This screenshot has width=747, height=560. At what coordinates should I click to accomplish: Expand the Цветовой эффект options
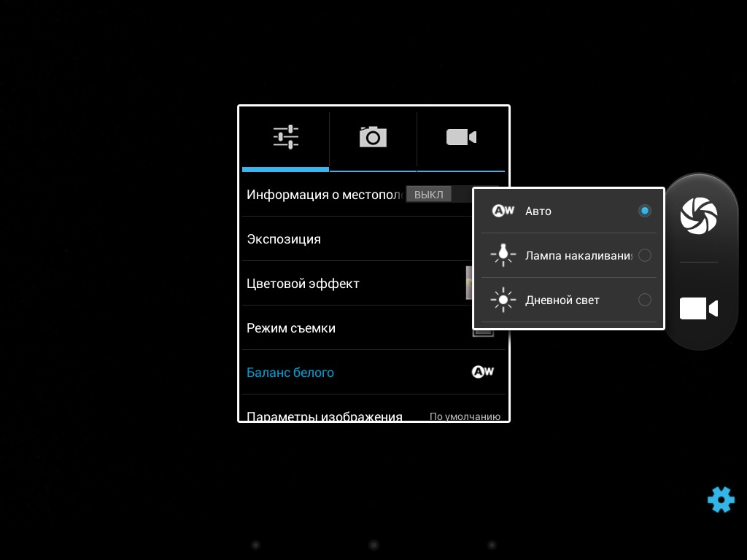point(303,284)
